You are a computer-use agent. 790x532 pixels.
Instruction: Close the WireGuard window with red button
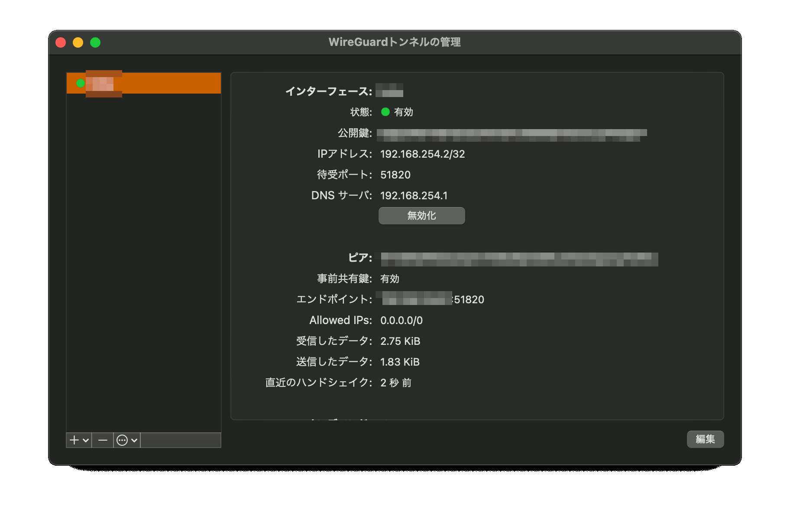61,42
